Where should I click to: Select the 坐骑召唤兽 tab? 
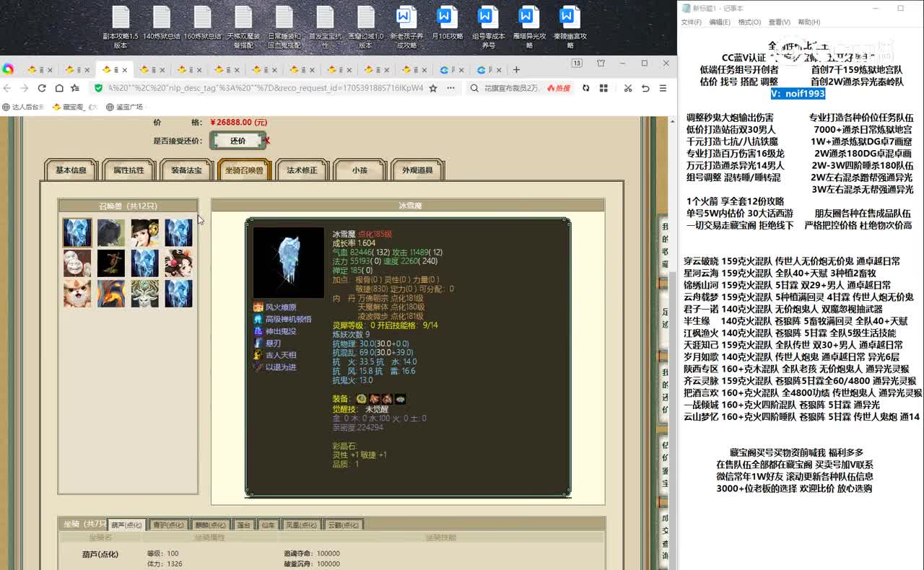(x=244, y=170)
